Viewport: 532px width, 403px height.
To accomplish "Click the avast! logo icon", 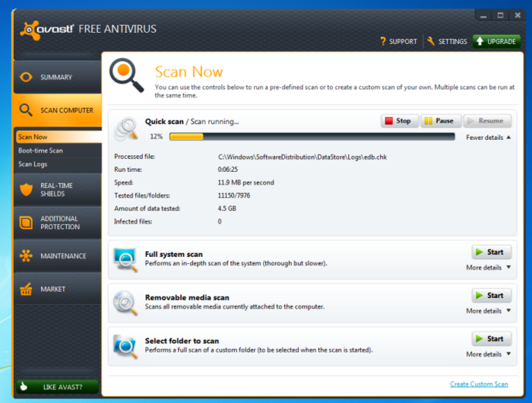I will 29,30.
